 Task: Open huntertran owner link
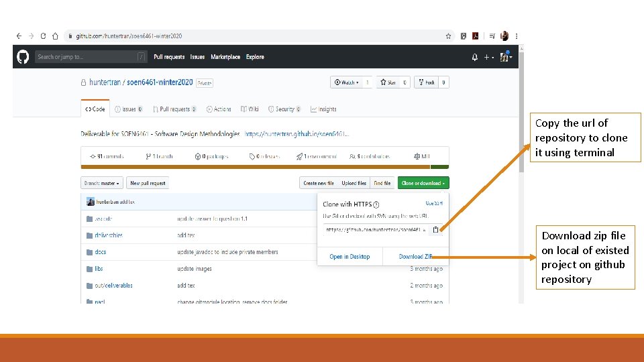(105, 82)
